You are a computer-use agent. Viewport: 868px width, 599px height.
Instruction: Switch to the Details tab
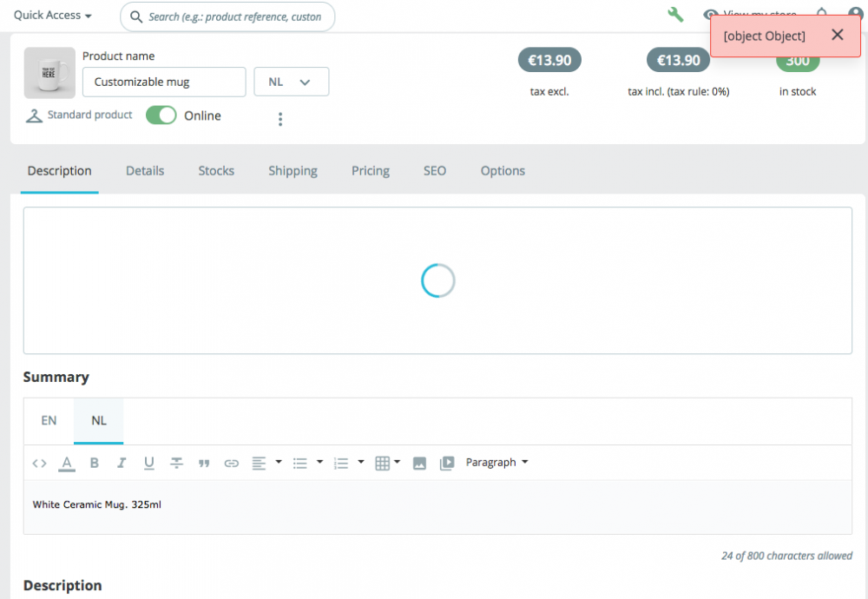pos(145,170)
